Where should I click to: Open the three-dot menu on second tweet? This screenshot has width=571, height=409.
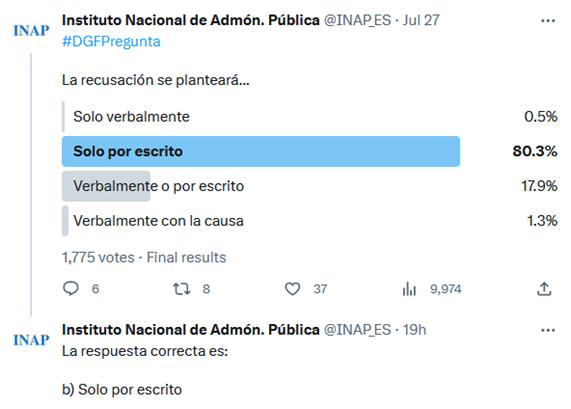(548, 330)
